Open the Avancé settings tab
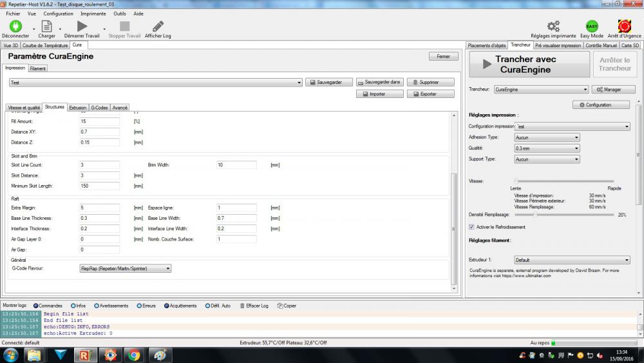This screenshot has width=644, height=363. [120, 108]
